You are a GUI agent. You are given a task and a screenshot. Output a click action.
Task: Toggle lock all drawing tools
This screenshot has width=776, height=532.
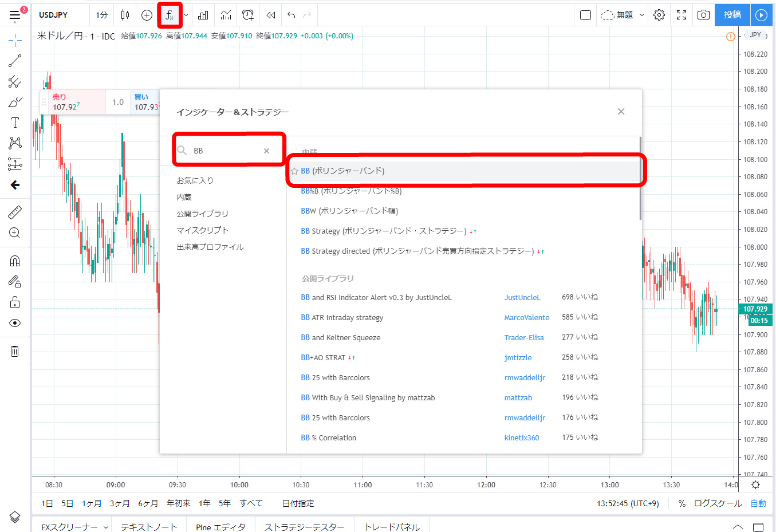tap(15, 302)
